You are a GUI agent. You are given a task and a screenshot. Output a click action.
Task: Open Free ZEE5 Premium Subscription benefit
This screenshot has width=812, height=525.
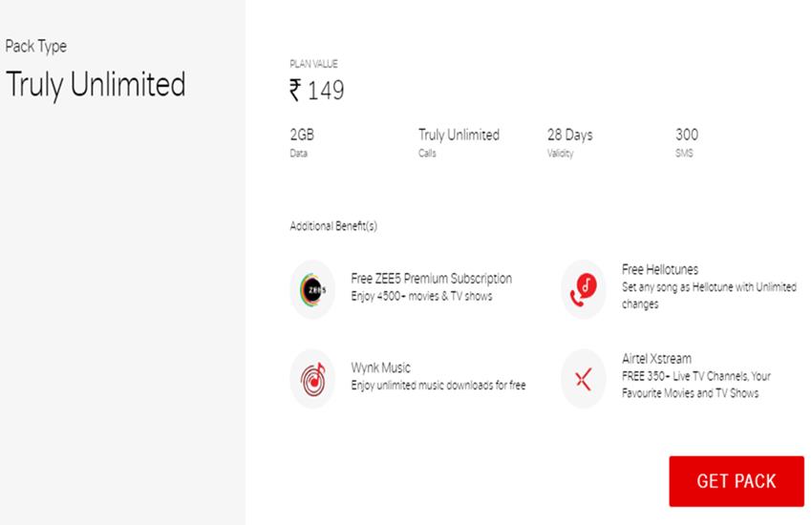pyautogui.click(x=431, y=279)
